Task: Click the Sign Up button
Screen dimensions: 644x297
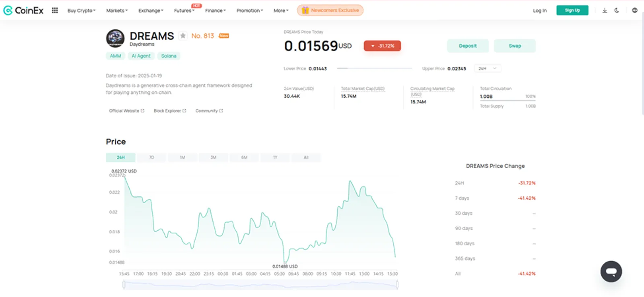Action: pos(572,10)
